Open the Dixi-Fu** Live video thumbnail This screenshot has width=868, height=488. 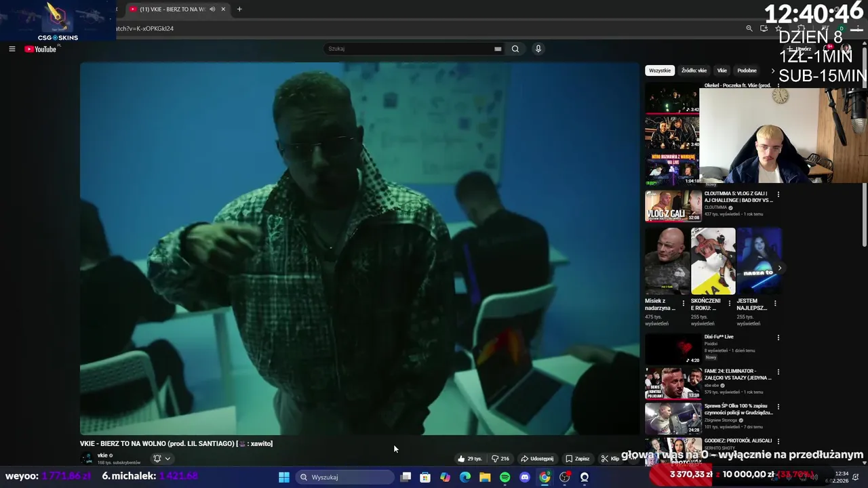point(673,349)
